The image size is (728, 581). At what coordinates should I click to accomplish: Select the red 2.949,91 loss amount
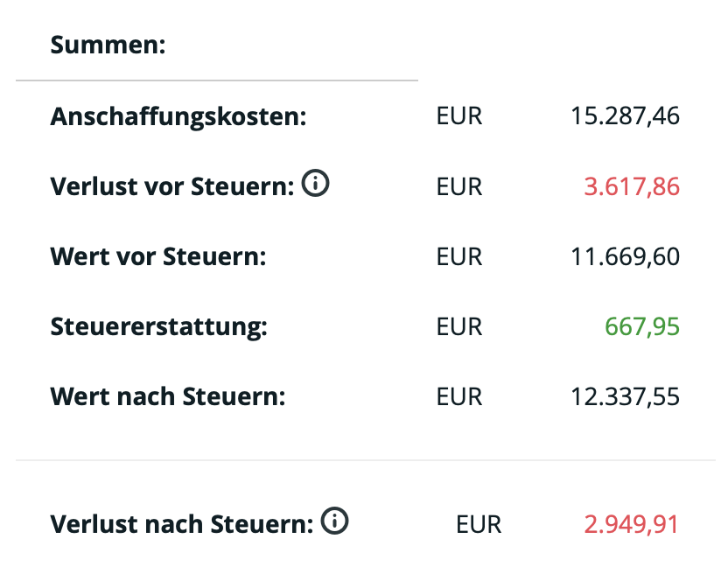pos(632,524)
